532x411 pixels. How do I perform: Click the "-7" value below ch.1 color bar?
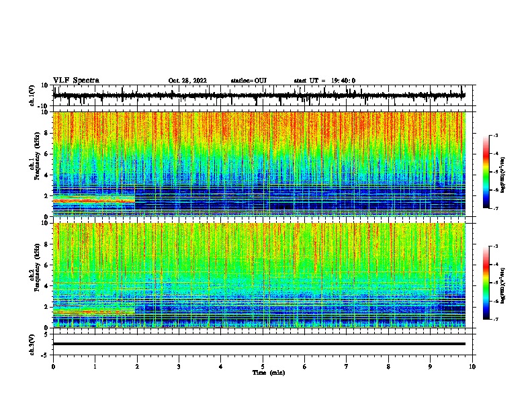[x=495, y=208]
